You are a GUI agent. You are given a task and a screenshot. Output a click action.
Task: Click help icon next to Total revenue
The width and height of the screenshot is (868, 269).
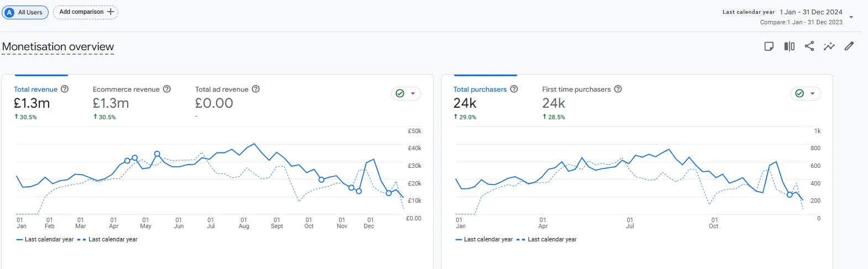click(x=65, y=89)
